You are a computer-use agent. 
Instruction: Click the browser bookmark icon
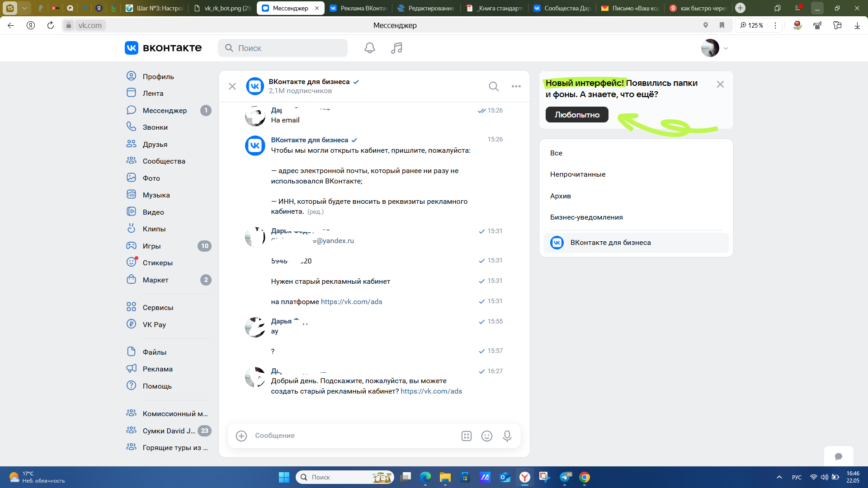[722, 25]
